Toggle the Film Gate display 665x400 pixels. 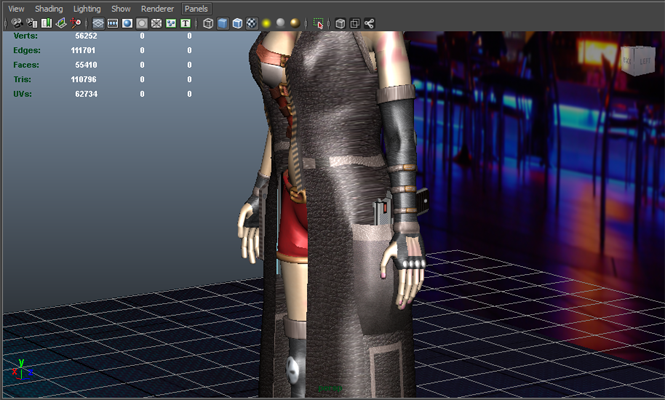(113, 23)
